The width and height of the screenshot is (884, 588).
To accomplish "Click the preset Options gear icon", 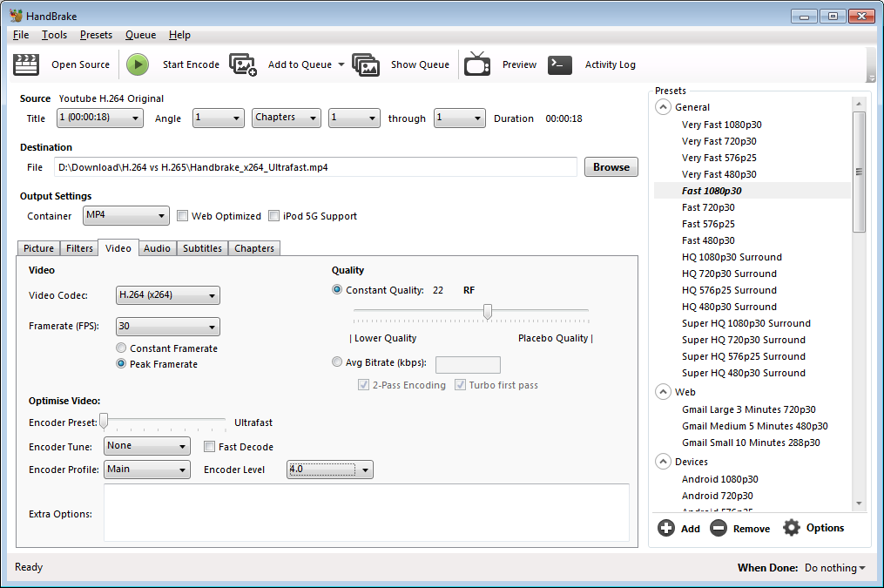I will click(792, 528).
